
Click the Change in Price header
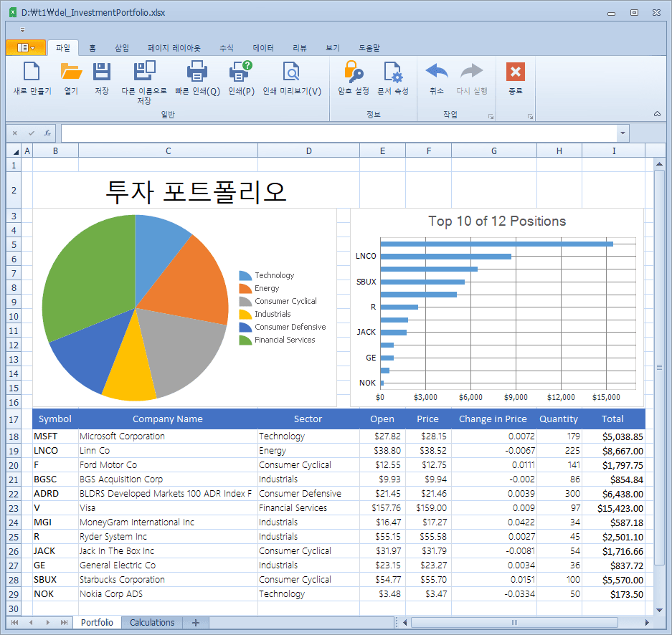point(493,419)
